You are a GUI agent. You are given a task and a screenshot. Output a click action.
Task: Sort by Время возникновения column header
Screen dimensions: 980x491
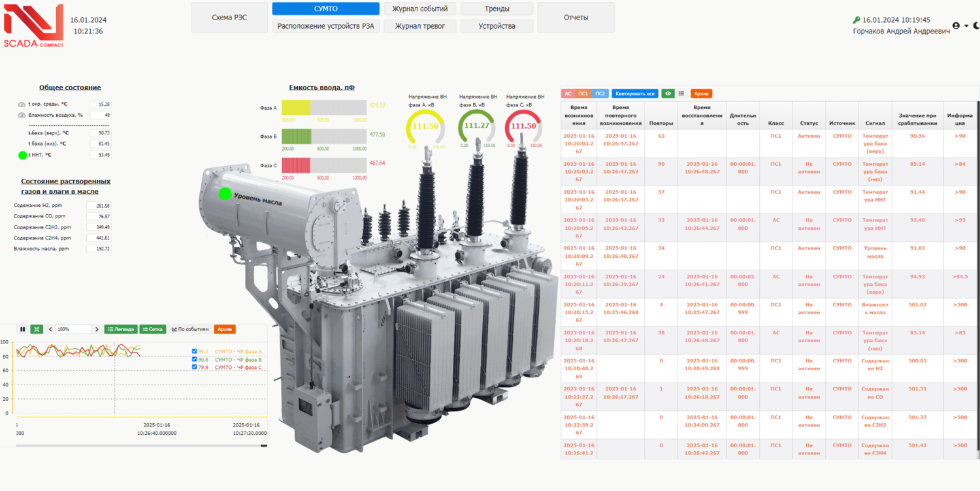click(578, 115)
